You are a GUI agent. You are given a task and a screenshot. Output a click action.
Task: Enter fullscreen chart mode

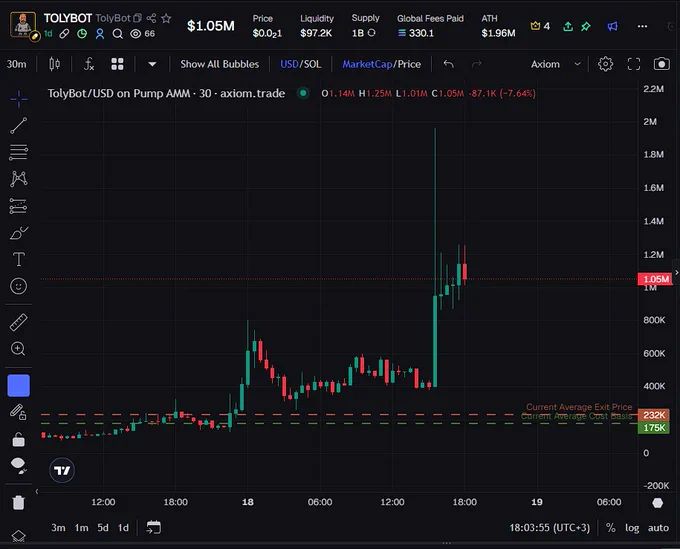[x=634, y=64]
